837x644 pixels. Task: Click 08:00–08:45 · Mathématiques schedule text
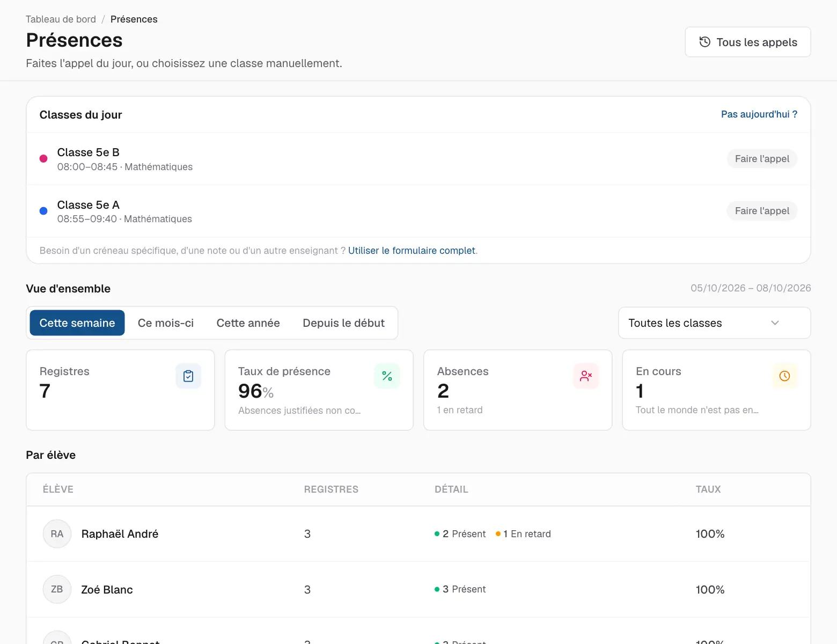coord(125,167)
